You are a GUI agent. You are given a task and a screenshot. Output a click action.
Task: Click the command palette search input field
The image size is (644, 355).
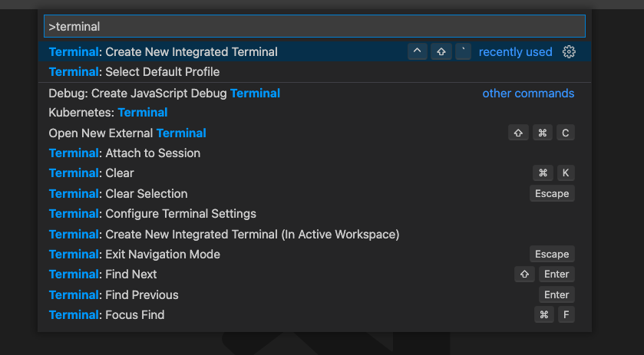coord(315,26)
